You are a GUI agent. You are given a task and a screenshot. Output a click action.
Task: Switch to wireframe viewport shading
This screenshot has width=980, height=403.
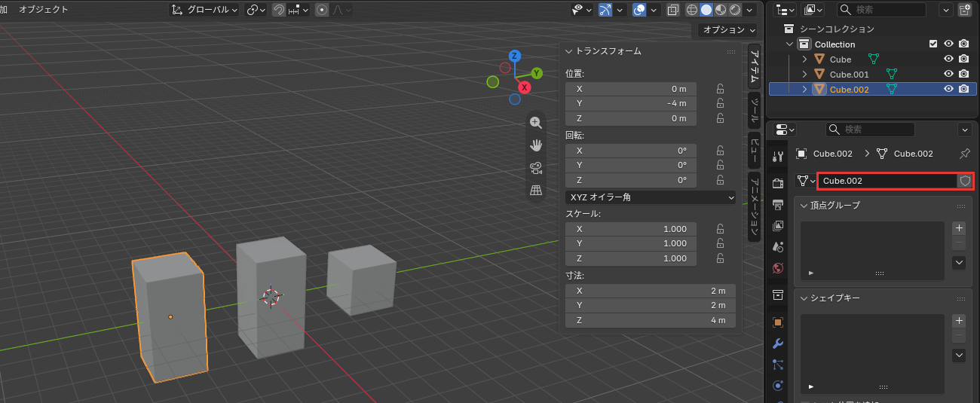pos(691,10)
